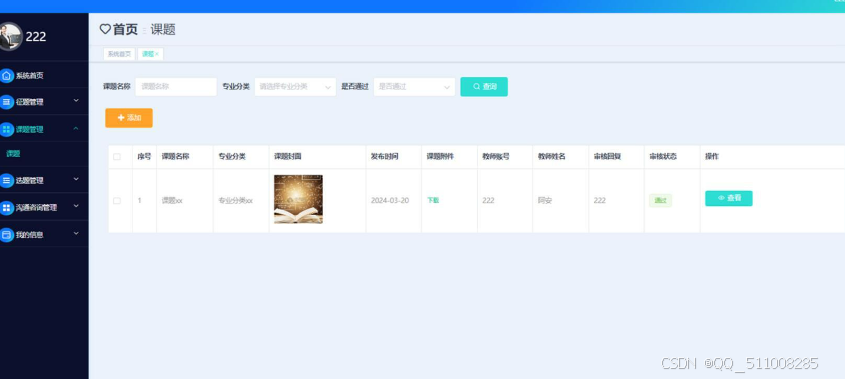Viewport: 845px width, 379px height.
Task: Open the book cover thumbnail of 课题xx
Action: coord(299,199)
